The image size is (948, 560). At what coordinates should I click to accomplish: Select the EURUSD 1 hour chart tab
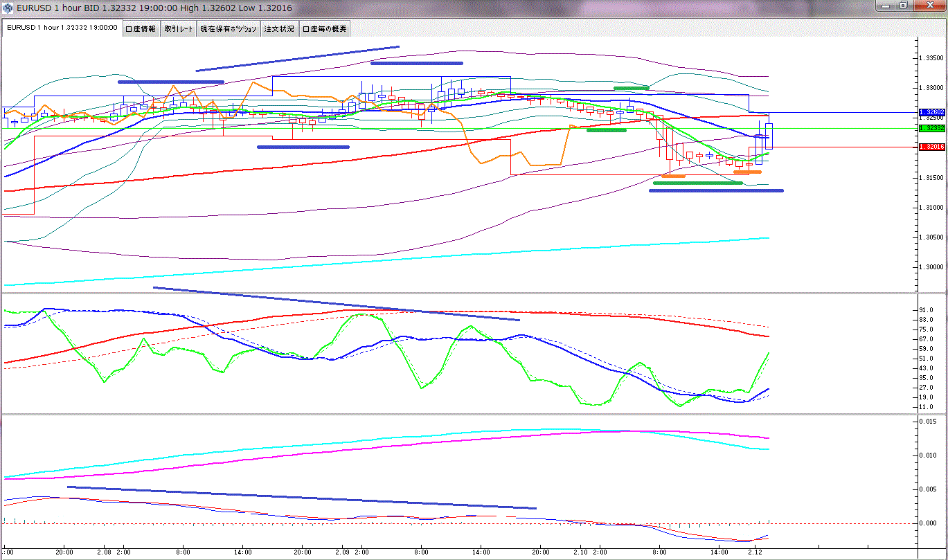pos(62,28)
